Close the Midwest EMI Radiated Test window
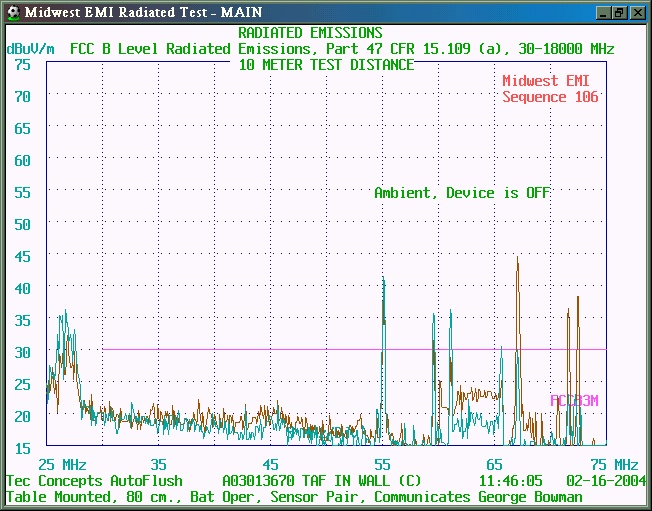The width and height of the screenshot is (652, 511). coord(636,12)
